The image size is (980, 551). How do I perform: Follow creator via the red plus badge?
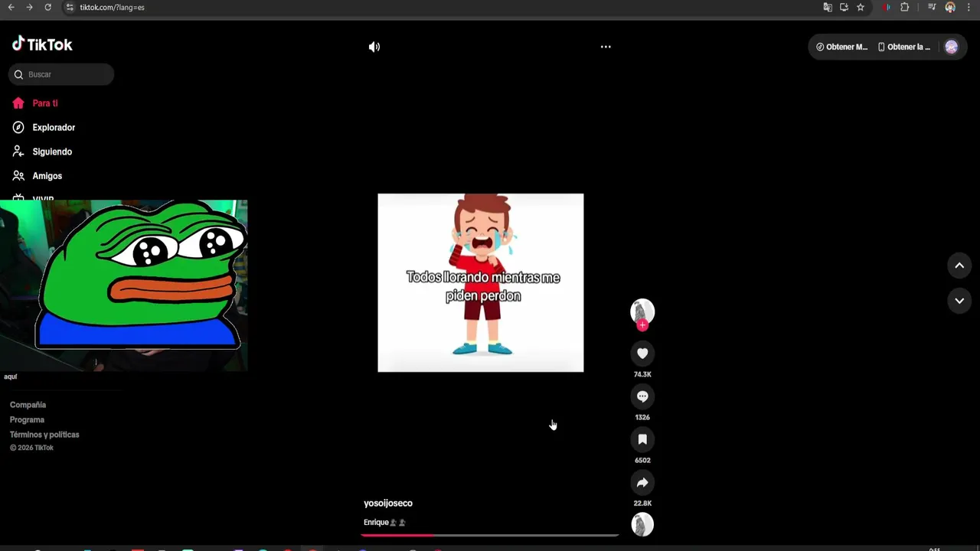[x=642, y=325]
